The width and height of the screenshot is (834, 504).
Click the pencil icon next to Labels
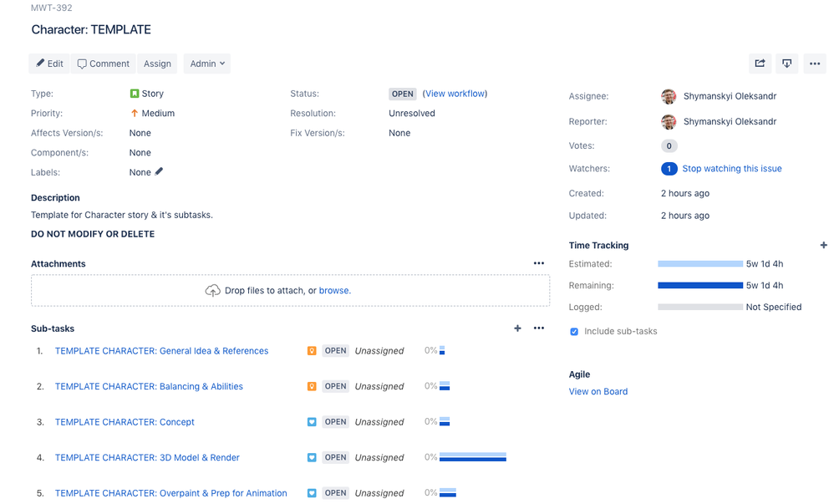160,172
